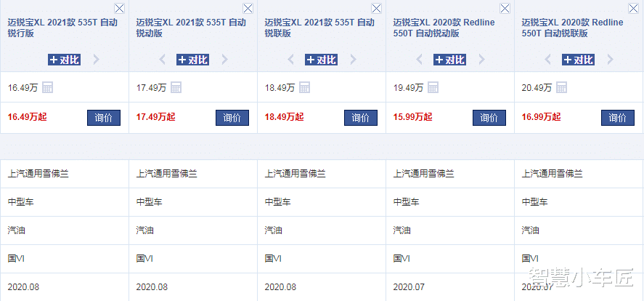Move Redline 550T 自动锐联版 column left with arrow
644x301 pixels.
click(548, 60)
